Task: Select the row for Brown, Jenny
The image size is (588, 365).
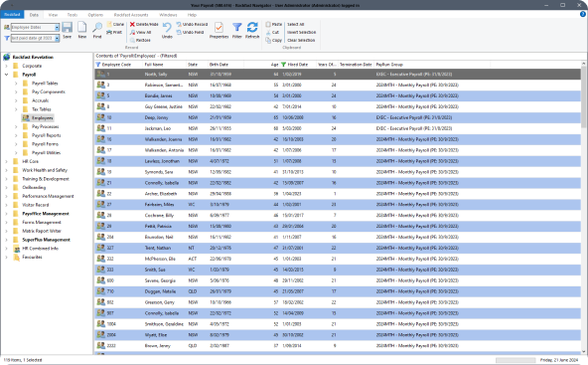Action: coord(338,345)
